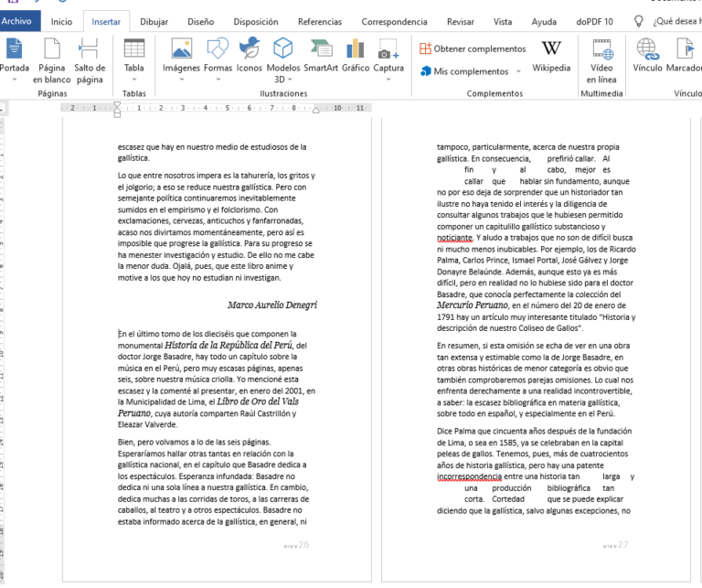Expand the Tabla dropdown arrow
This screenshot has height=588, width=702.
(134, 80)
